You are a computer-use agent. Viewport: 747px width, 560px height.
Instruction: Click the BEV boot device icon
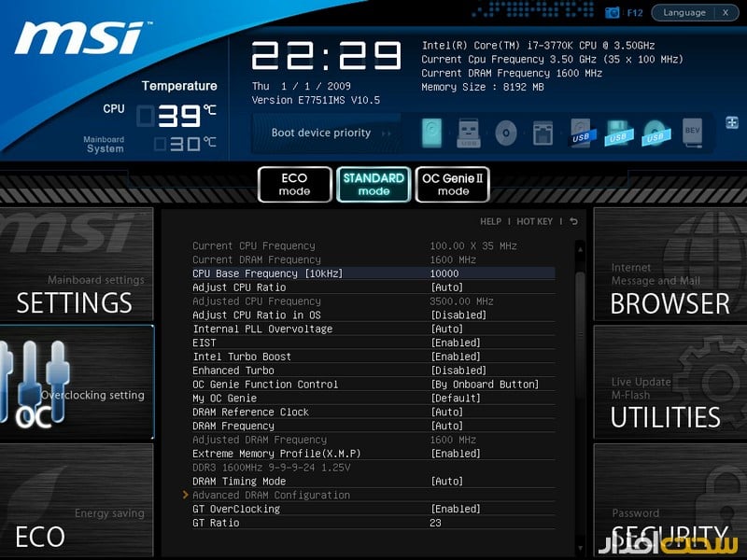692,133
